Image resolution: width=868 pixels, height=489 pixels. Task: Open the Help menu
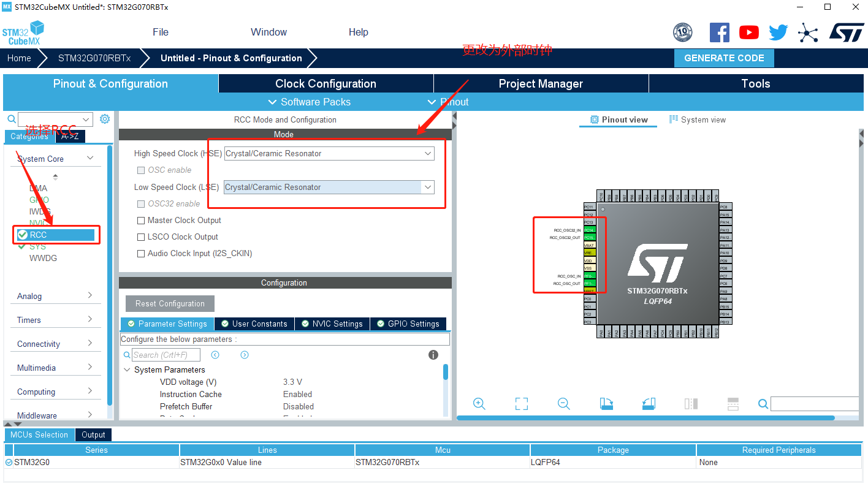[359, 32]
